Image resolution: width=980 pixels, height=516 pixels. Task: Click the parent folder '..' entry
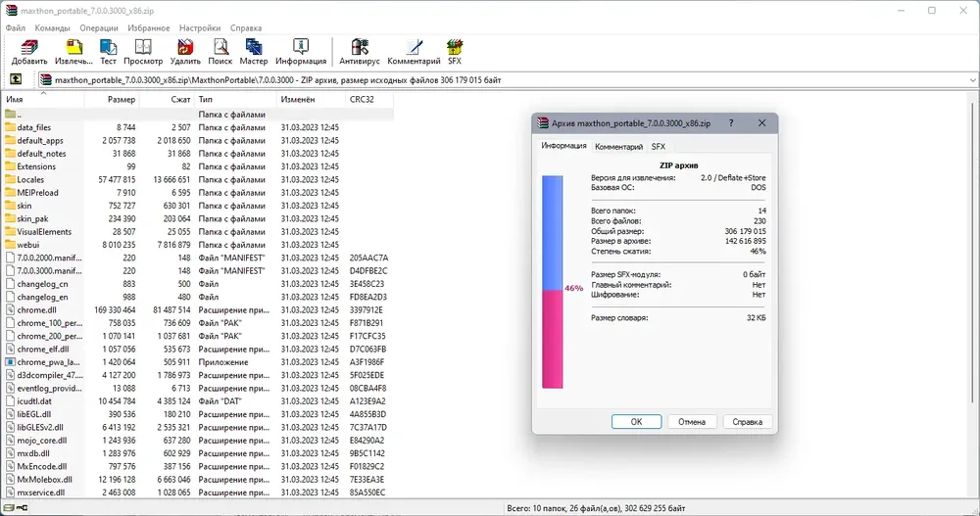tap(199, 115)
